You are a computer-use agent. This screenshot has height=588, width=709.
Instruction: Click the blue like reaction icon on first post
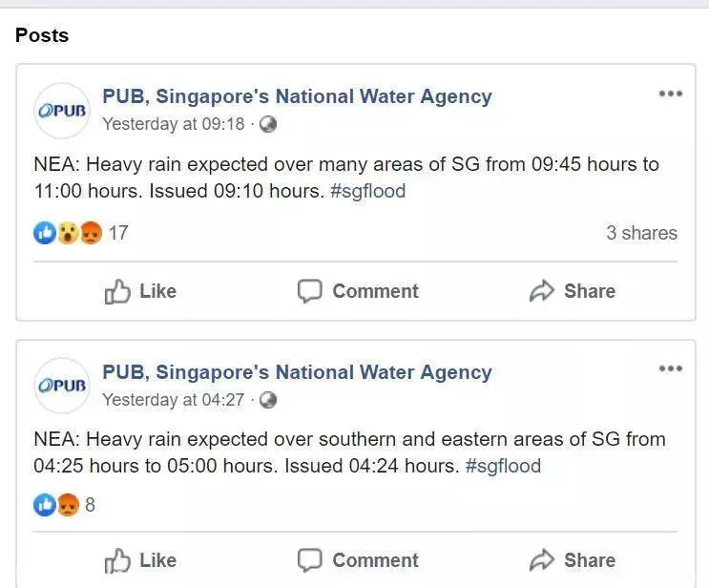pyautogui.click(x=45, y=233)
